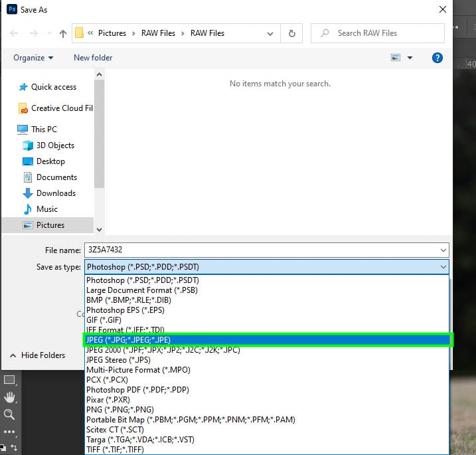The height and width of the screenshot is (455, 476).
Task: Open the File name history dropdown arrow
Action: 443,250
